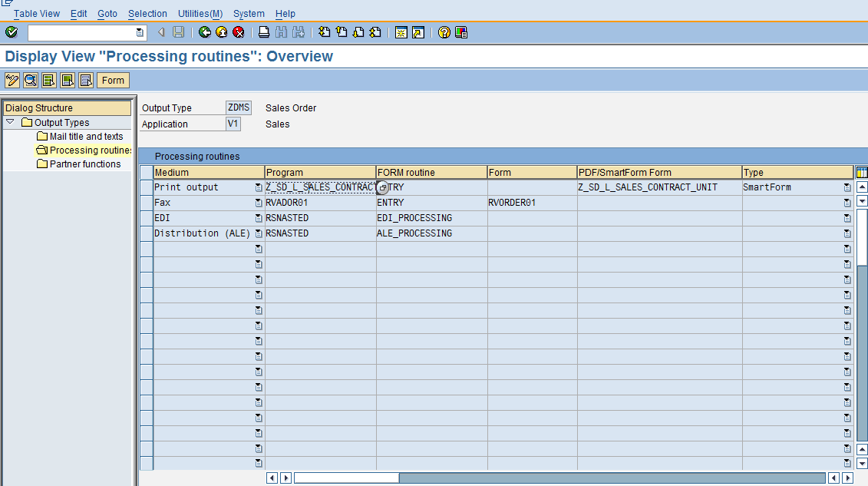Image resolution: width=868 pixels, height=486 pixels.
Task: Open the Utilities(M) menu
Action: [200, 13]
